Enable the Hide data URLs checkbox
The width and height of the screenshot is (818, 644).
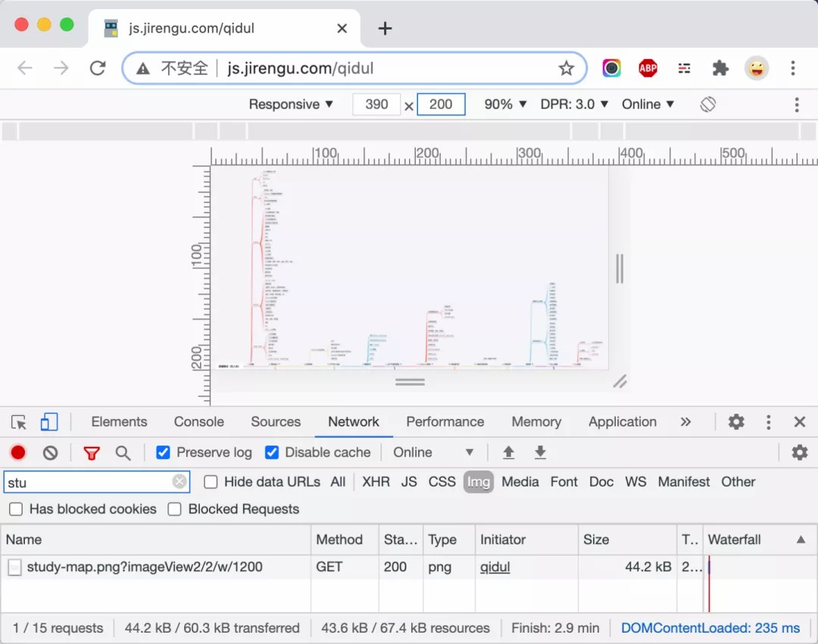[x=211, y=482]
